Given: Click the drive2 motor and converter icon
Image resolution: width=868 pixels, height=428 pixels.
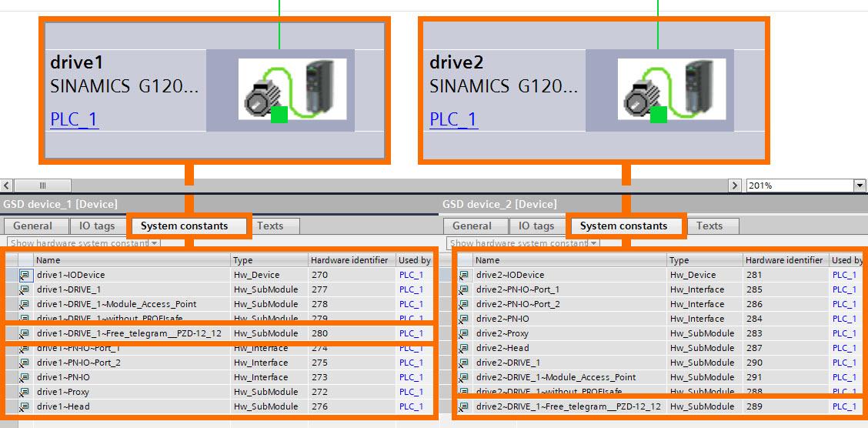Looking at the screenshot, I should click(x=672, y=89).
